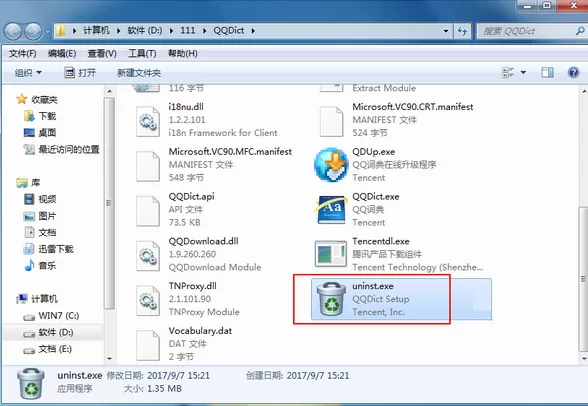Select 软件 (D:) drive in sidebar
This screenshot has width=588, height=406.
tap(52, 332)
